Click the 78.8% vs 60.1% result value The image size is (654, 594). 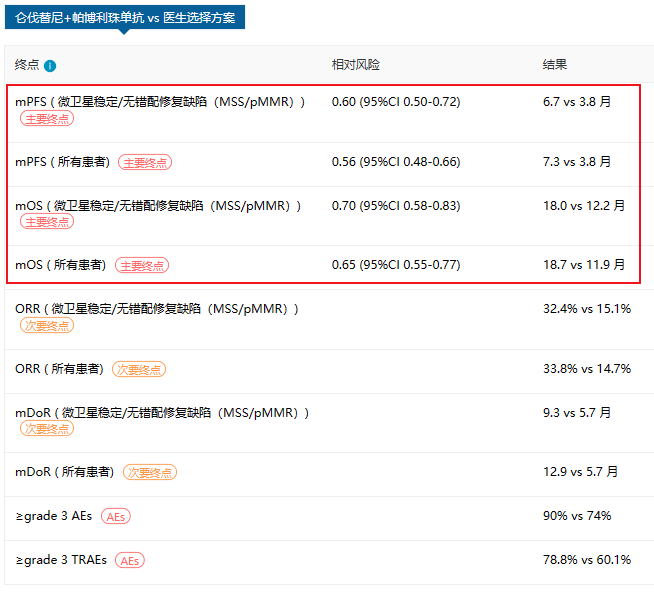(x=587, y=560)
